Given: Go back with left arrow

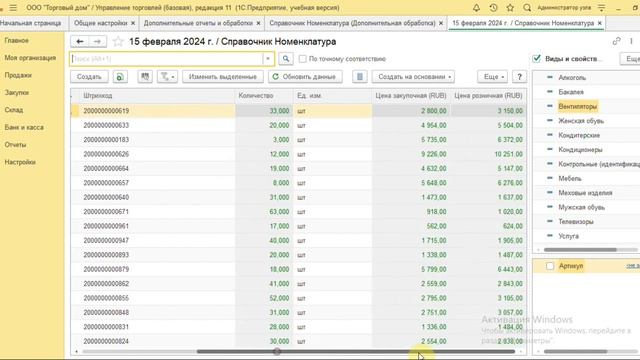Looking at the screenshot, I should 80,42.
